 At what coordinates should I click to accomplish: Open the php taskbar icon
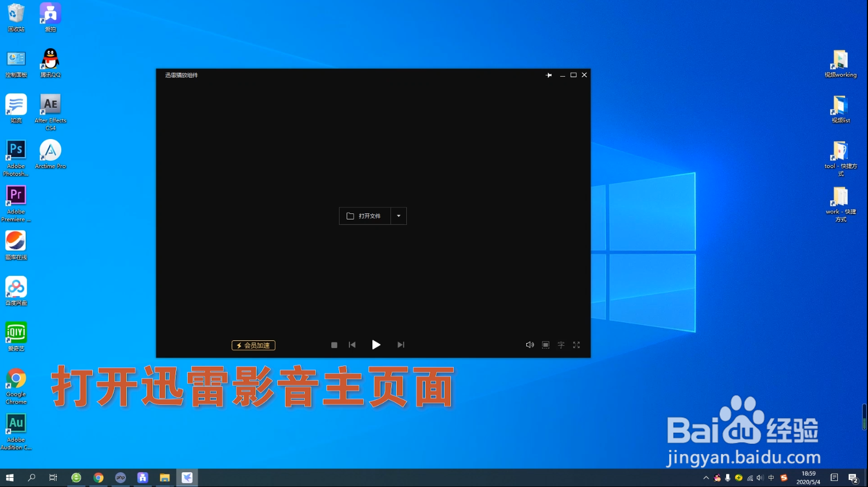120,478
